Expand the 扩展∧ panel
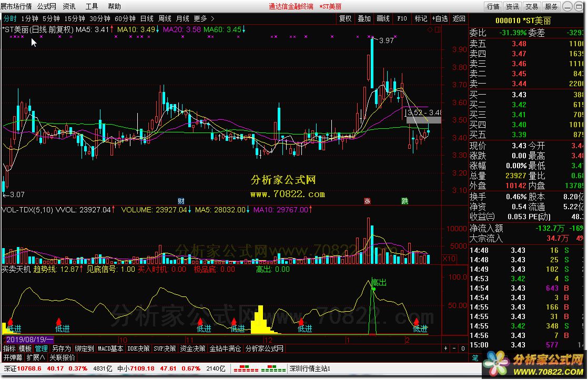The width and height of the screenshot is (588, 380). [36, 357]
